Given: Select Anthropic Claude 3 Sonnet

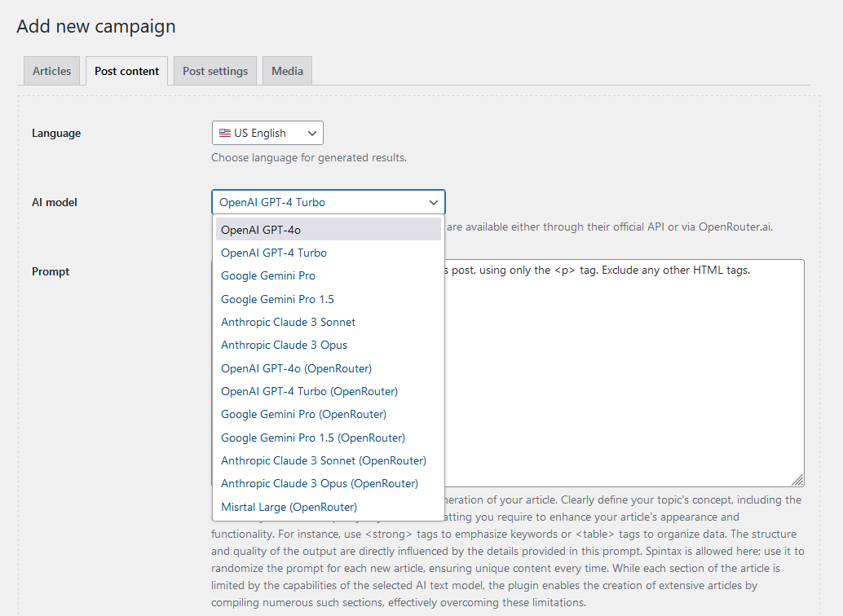Looking at the screenshot, I should pos(329,322).
